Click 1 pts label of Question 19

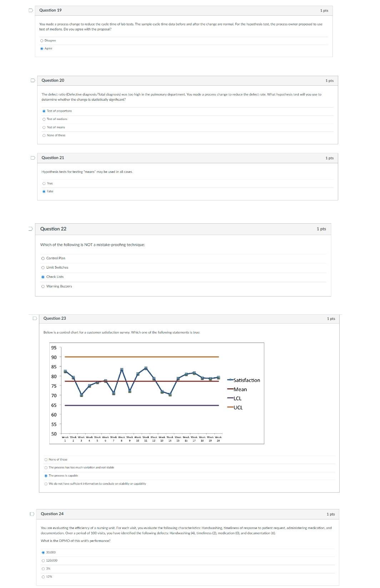(324, 11)
